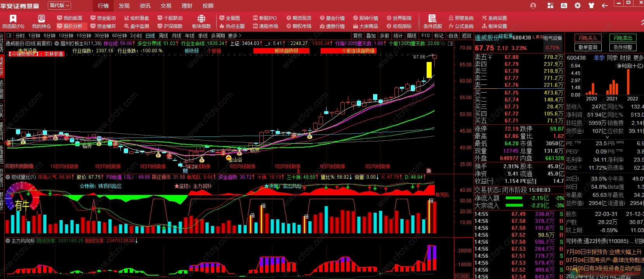Open news link 7月05日中报预告:业绩大幅上升
Viewport: 644px width, 279px height.
[x=604, y=252]
